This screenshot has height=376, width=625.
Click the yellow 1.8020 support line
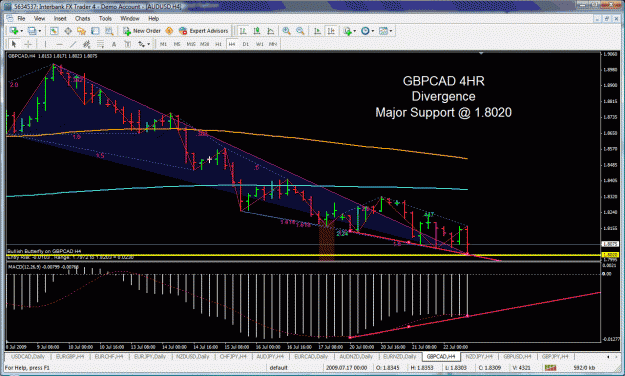[303, 255]
